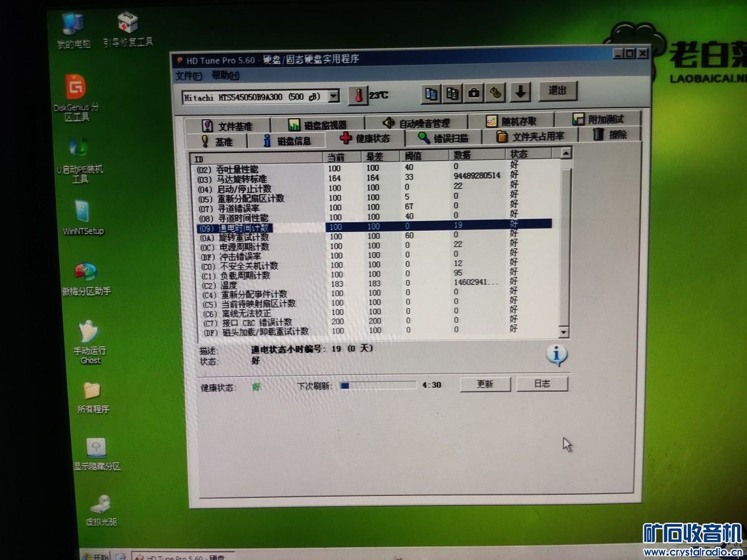Image resolution: width=747 pixels, height=560 pixels.
Task: Open 手动运行 Ghost desktop icon
Action: pos(90,342)
